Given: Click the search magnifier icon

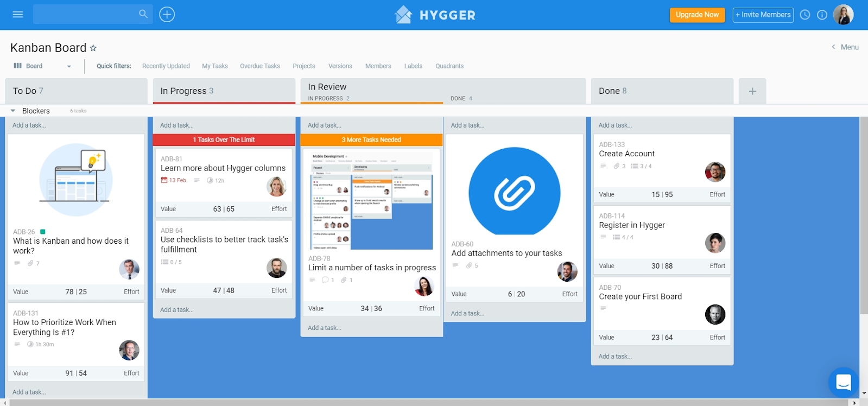Looking at the screenshot, I should [x=143, y=14].
